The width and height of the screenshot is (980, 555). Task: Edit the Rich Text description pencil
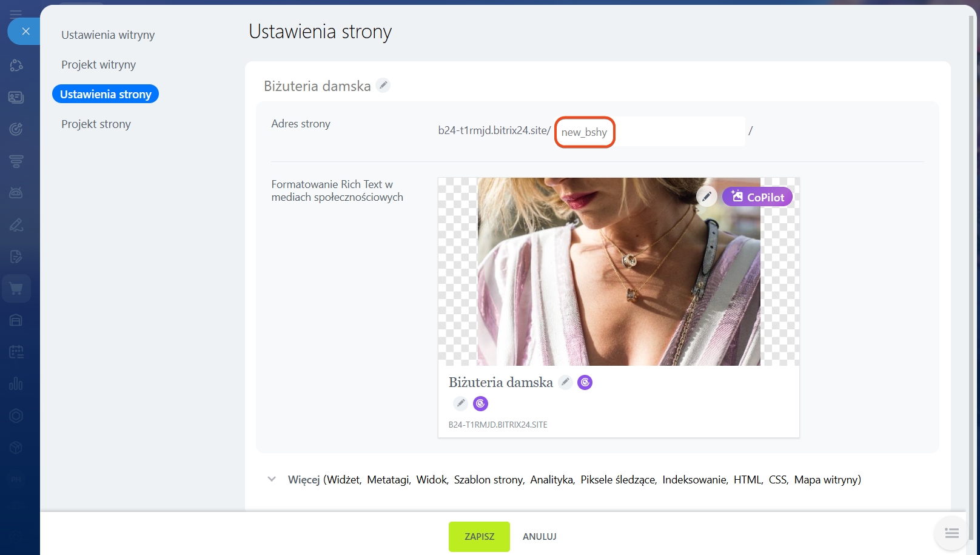(x=461, y=403)
